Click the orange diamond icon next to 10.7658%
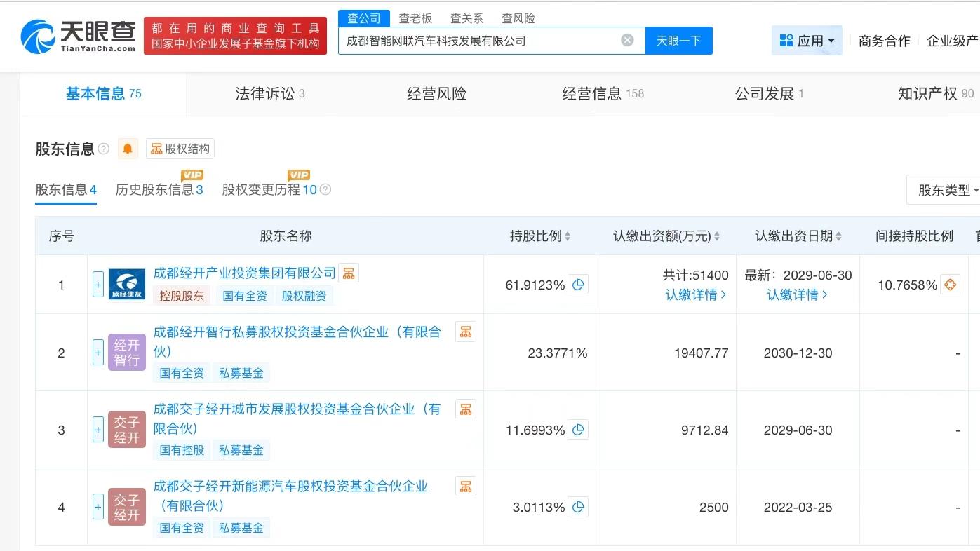980x551 pixels. (x=950, y=285)
